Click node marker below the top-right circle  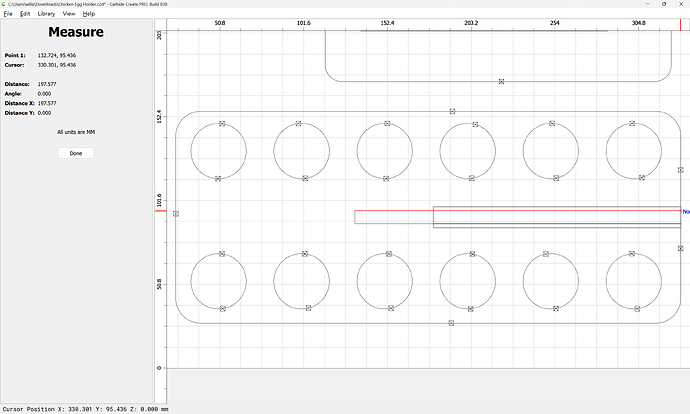tap(632, 179)
